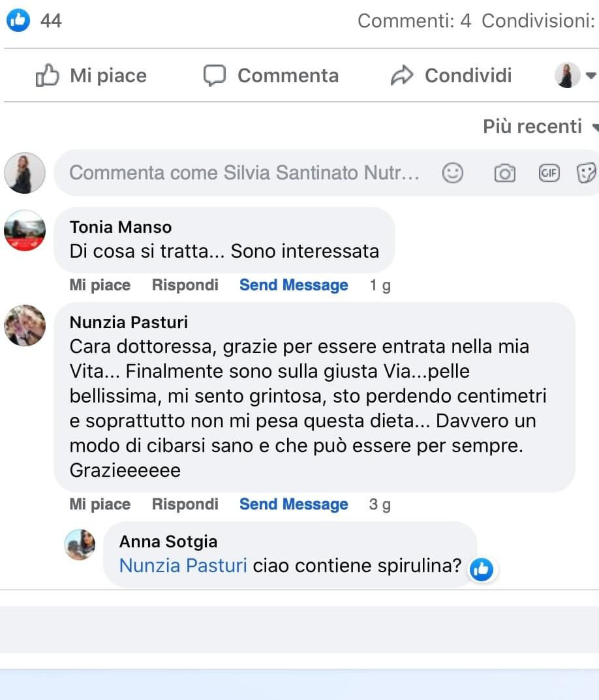Viewport: 599px width, 700px height.
Task: Click the blue like reaction icon beside 44
Action: coord(18,21)
